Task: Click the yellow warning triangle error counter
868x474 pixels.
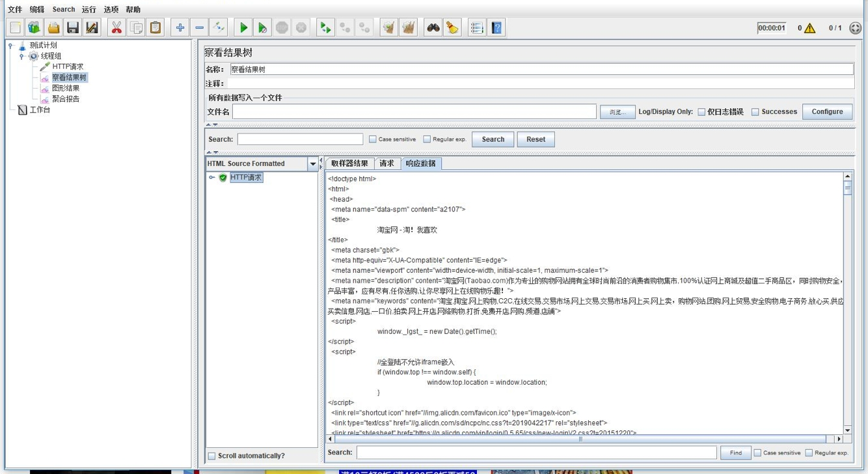Action: [809, 28]
